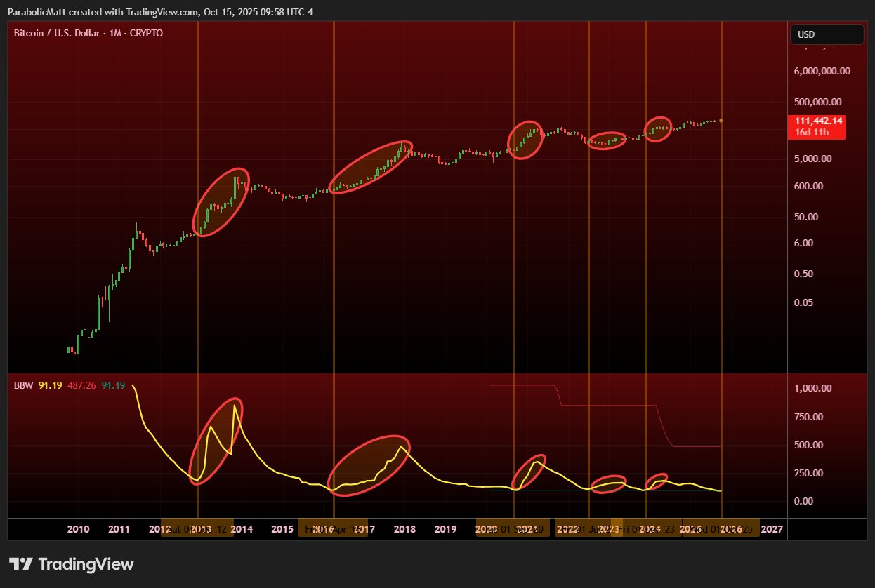Open the USD currency selector

tap(827, 34)
